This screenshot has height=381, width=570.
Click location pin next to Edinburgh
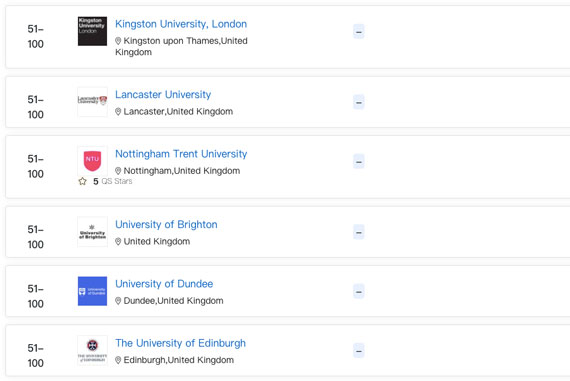(118, 360)
